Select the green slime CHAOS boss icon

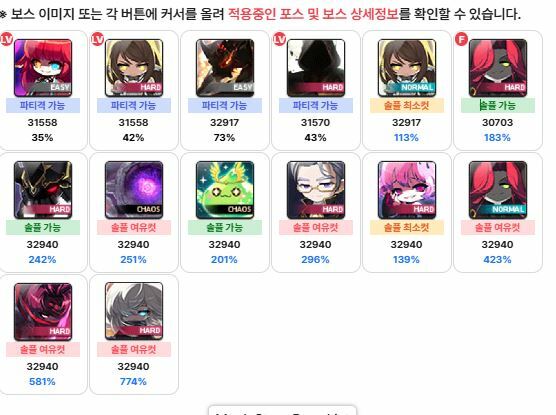[225, 190]
